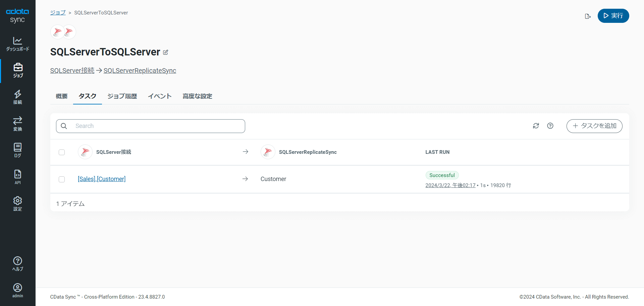644x306 pixels.
Task: Open the Connections (接続) sidebar icon
Action: pyautogui.click(x=17, y=97)
